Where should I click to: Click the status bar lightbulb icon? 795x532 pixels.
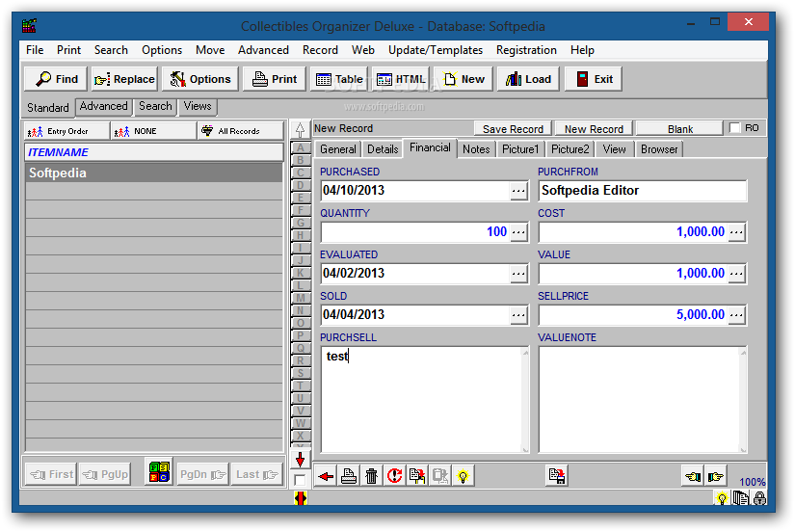coord(722,498)
